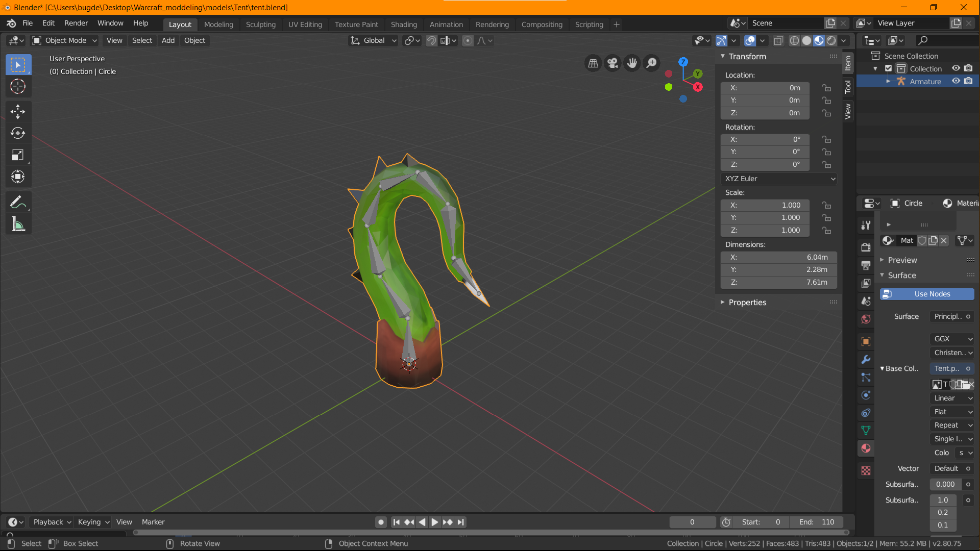Screen dimensions: 980x551
Task: Switch to the Sculpting workspace tab
Action: pyautogui.click(x=260, y=24)
